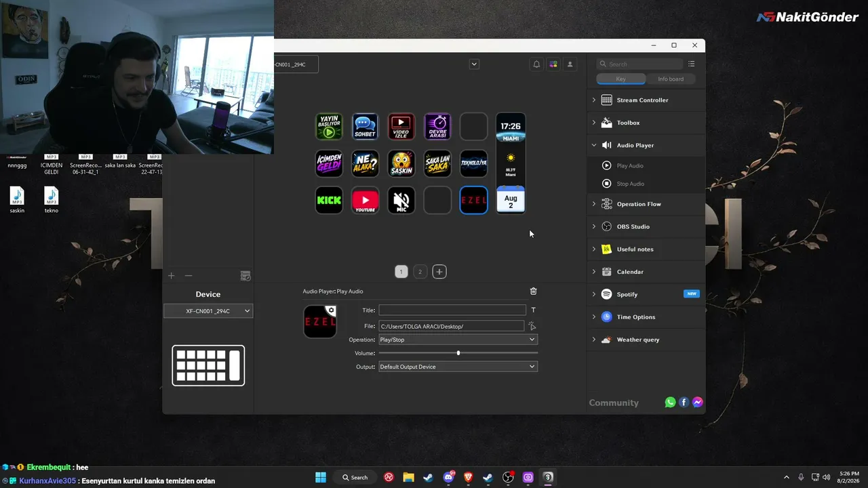Click the Title input field
This screenshot has height=488, width=868.
point(452,310)
